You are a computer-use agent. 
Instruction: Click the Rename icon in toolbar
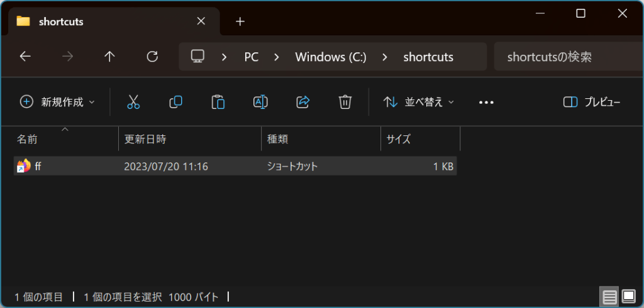(260, 102)
